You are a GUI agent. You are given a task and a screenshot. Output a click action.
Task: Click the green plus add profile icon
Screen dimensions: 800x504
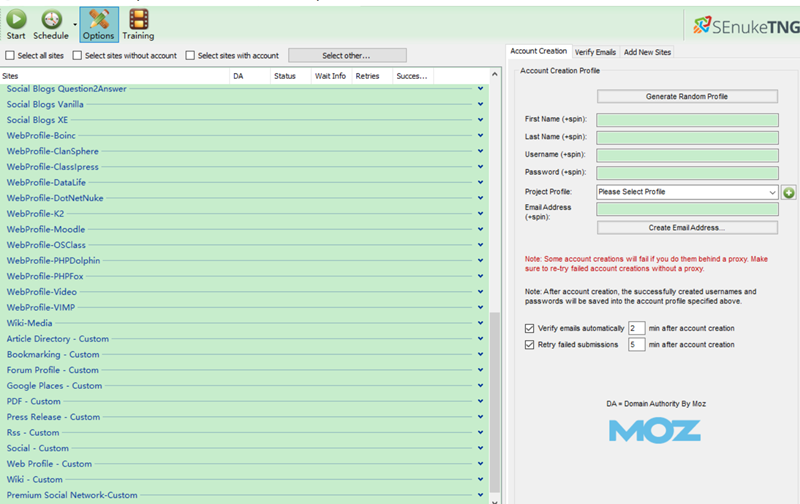point(789,192)
